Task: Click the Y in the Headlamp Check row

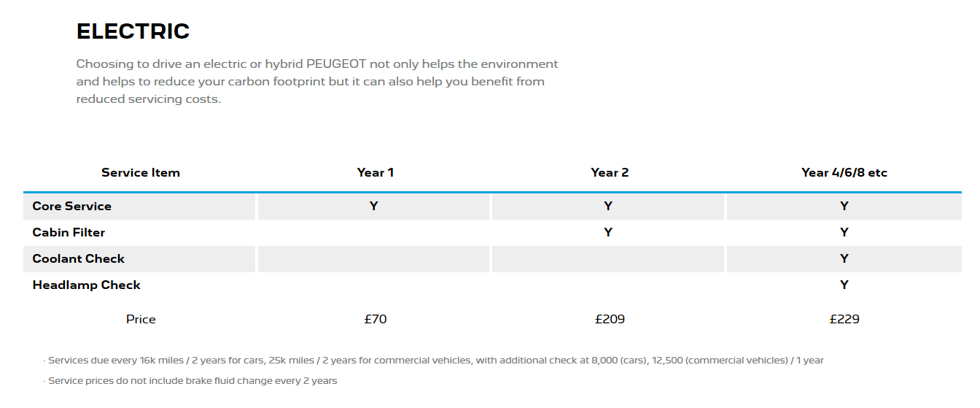Action: pyautogui.click(x=844, y=285)
